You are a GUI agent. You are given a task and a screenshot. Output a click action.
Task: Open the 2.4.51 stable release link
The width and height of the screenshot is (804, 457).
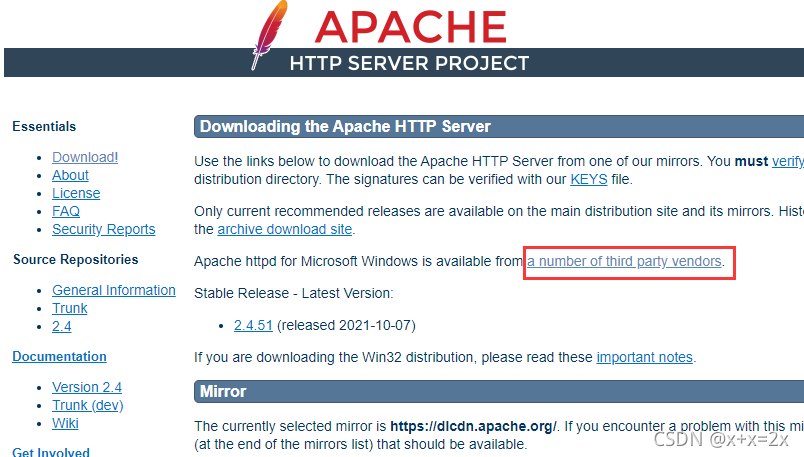click(253, 326)
